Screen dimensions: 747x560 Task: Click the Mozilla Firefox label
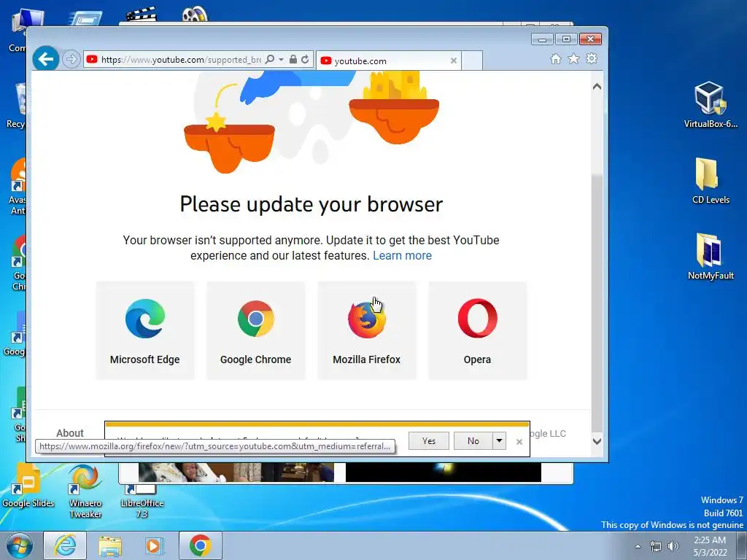pos(366,359)
